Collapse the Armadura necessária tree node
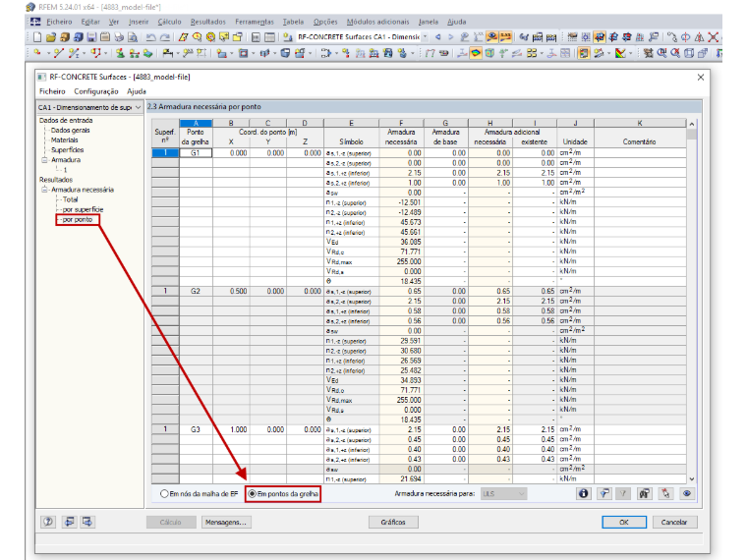 click(45, 190)
